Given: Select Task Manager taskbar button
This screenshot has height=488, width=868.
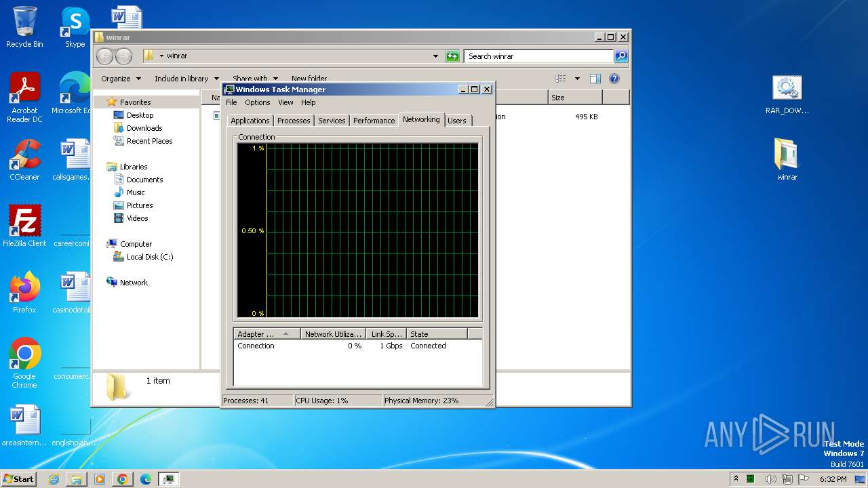Looking at the screenshot, I should click(x=168, y=479).
